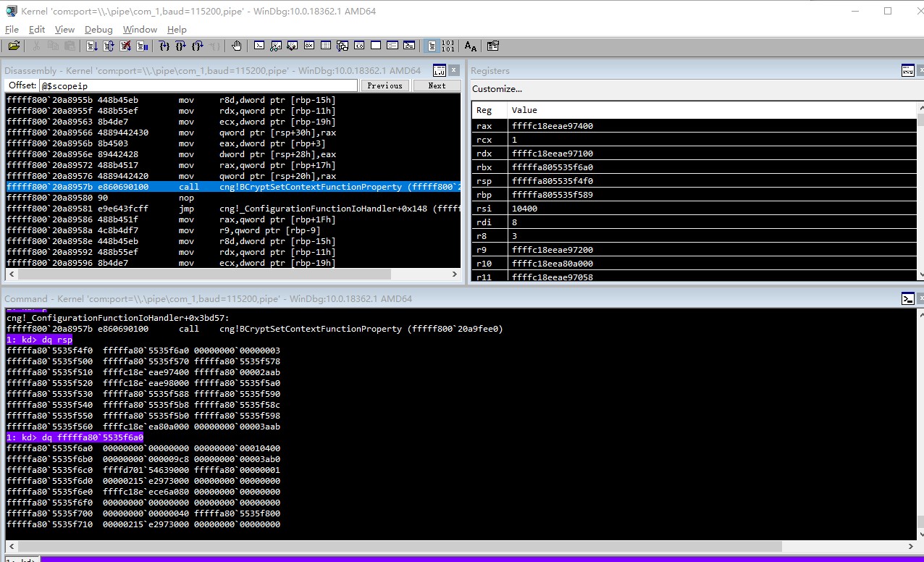Open the File menu

[12, 30]
